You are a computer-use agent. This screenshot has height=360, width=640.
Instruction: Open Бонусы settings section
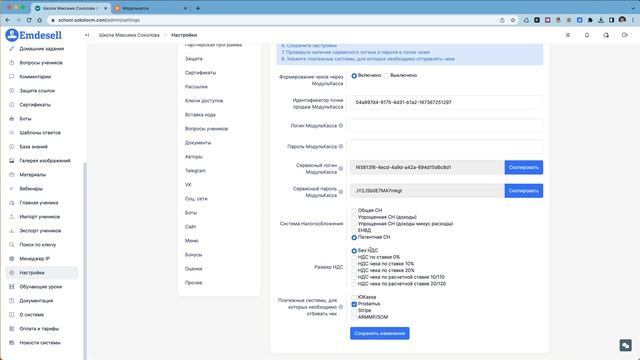click(193, 255)
